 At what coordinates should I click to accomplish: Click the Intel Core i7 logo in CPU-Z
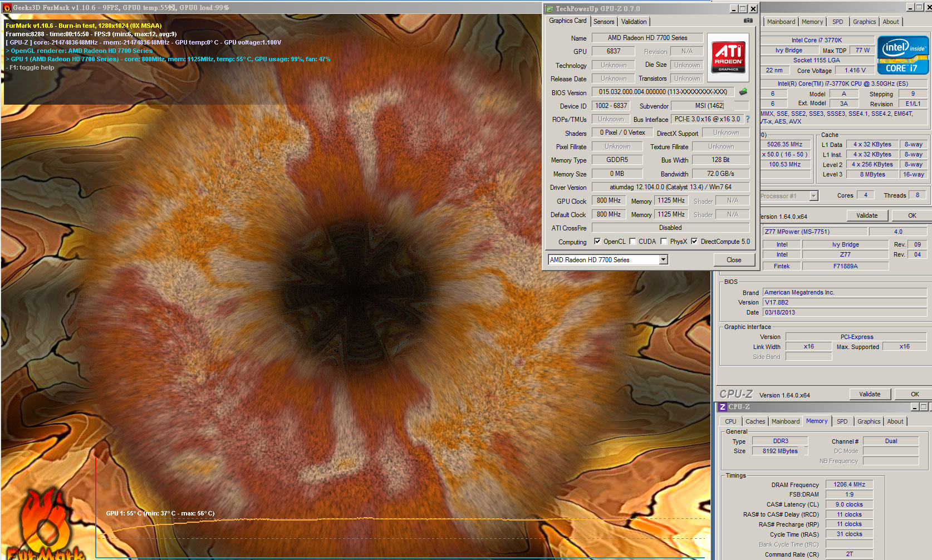point(903,55)
